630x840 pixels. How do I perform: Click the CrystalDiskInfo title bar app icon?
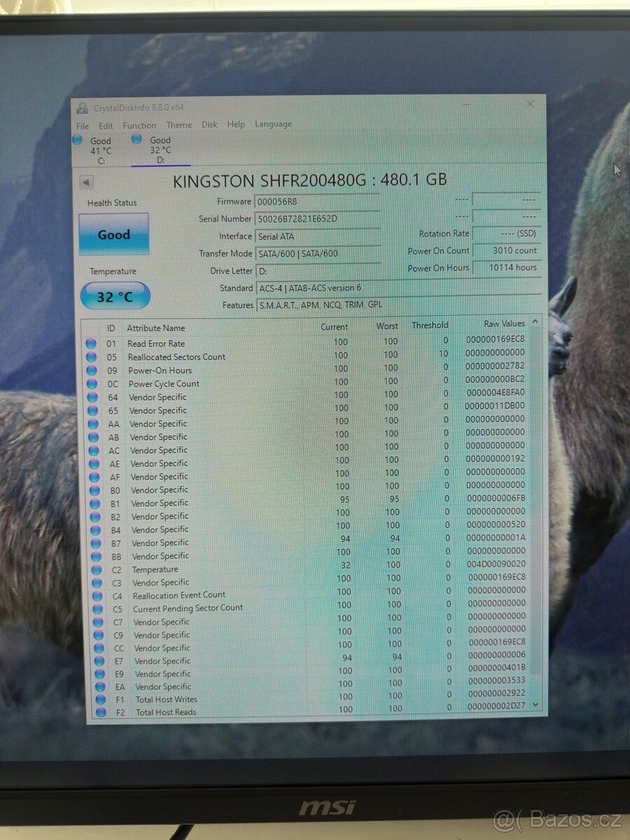click(x=82, y=108)
